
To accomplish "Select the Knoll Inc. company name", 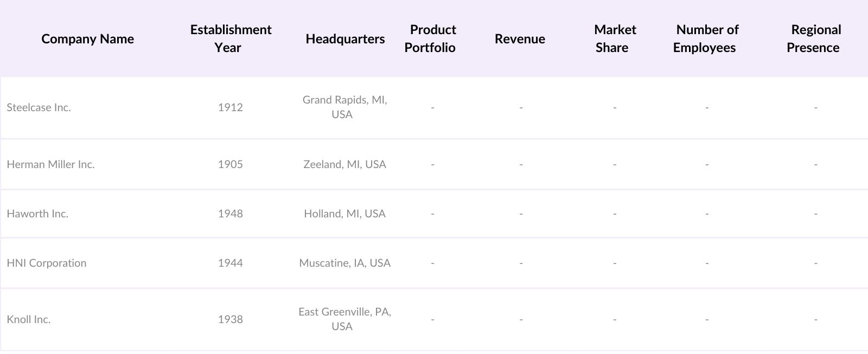I will point(29,319).
